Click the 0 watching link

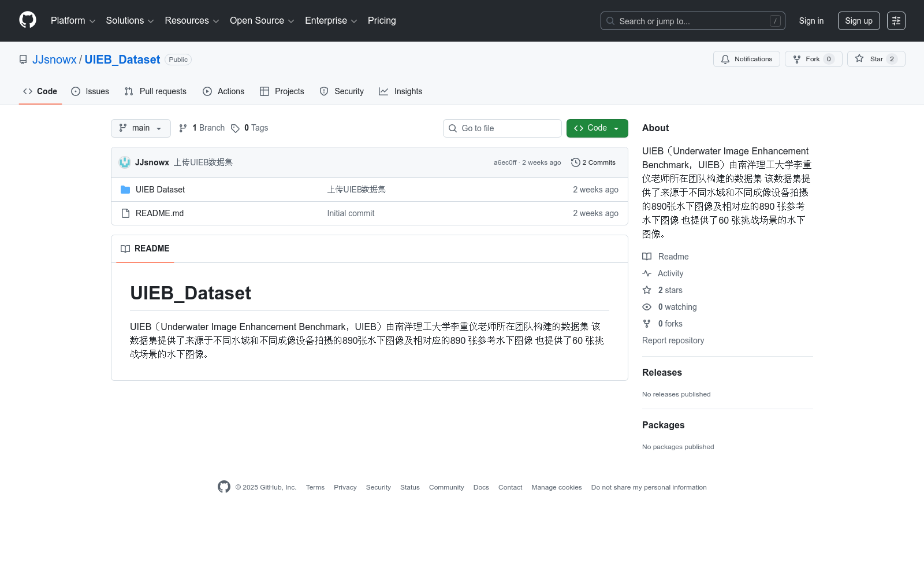click(x=677, y=307)
